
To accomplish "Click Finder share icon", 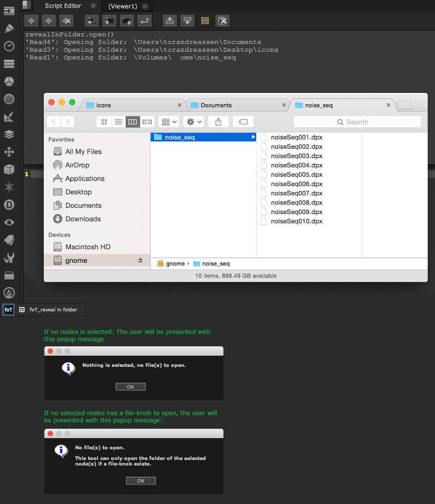I will pos(218,122).
